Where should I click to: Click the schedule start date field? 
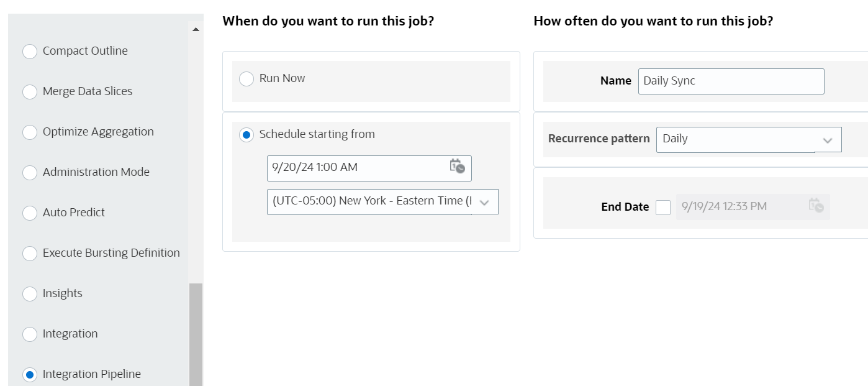[357, 167]
